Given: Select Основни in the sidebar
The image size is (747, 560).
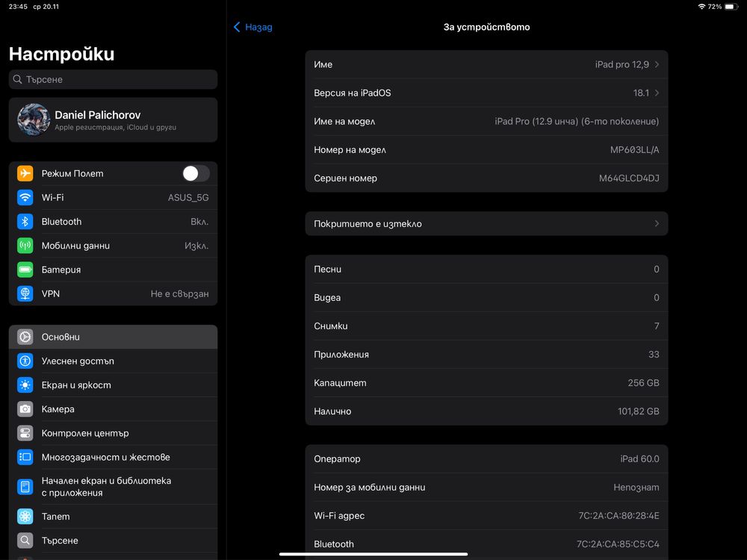Looking at the screenshot, I should [x=113, y=337].
